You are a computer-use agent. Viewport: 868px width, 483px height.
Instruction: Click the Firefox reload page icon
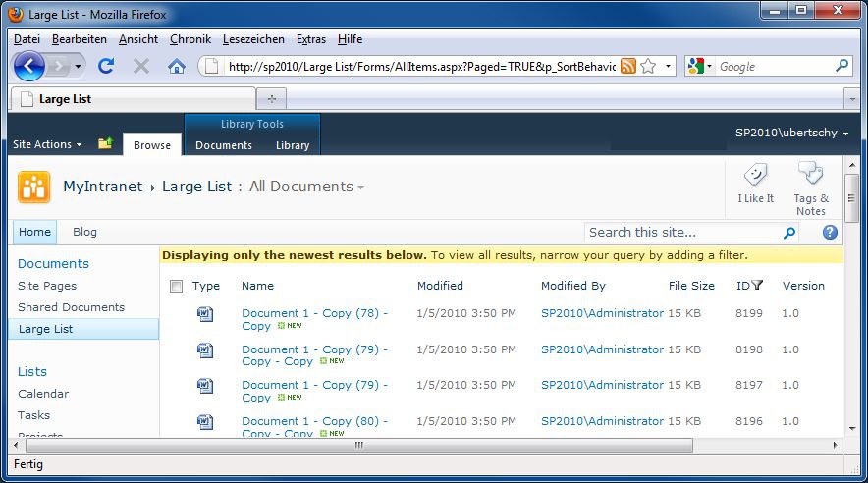point(106,66)
